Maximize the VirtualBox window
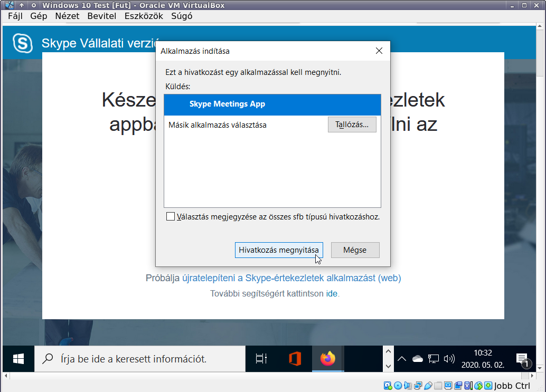The height and width of the screenshot is (392, 546). coord(524,5)
